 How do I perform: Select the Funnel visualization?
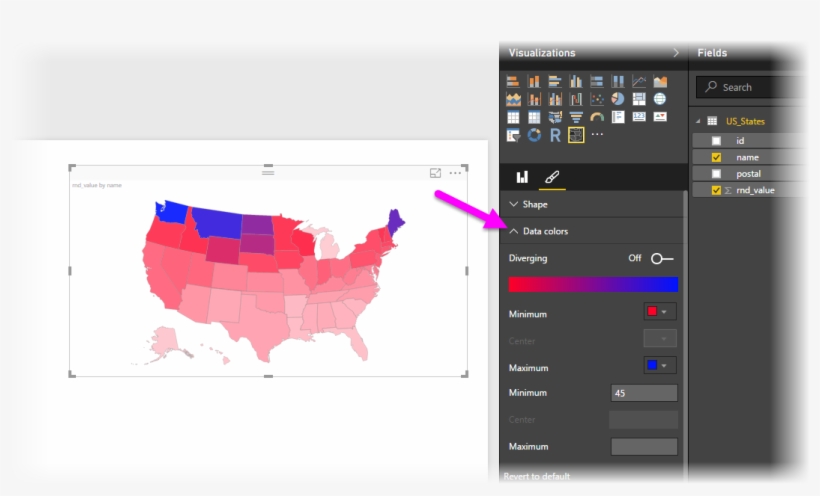(x=576, y=117)
